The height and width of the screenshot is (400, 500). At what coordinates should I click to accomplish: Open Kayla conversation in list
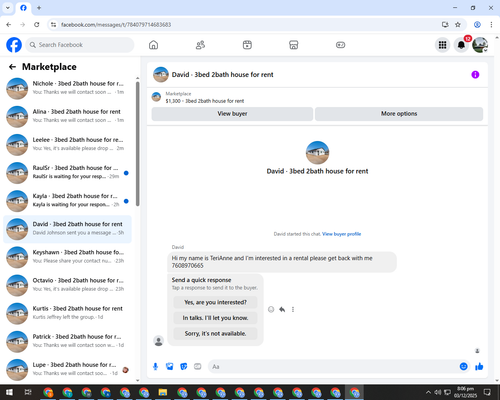tap(67, 201)
